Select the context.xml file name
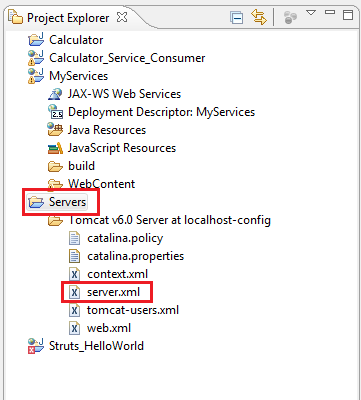 click(x=117, y=274)
